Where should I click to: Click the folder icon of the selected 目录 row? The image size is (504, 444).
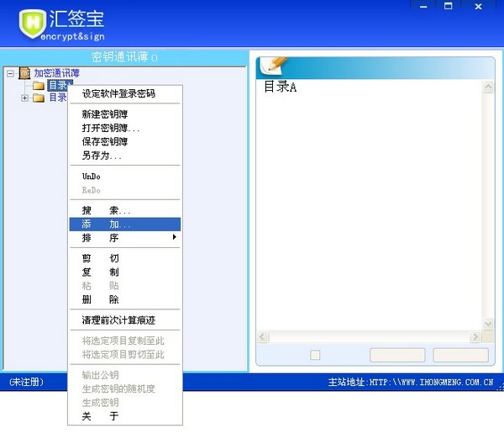[39, 86]
